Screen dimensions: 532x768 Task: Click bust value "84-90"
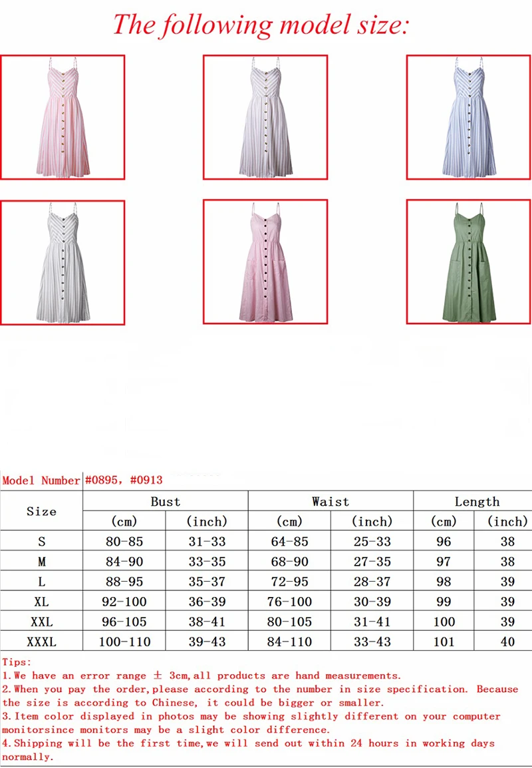(124, 562)
